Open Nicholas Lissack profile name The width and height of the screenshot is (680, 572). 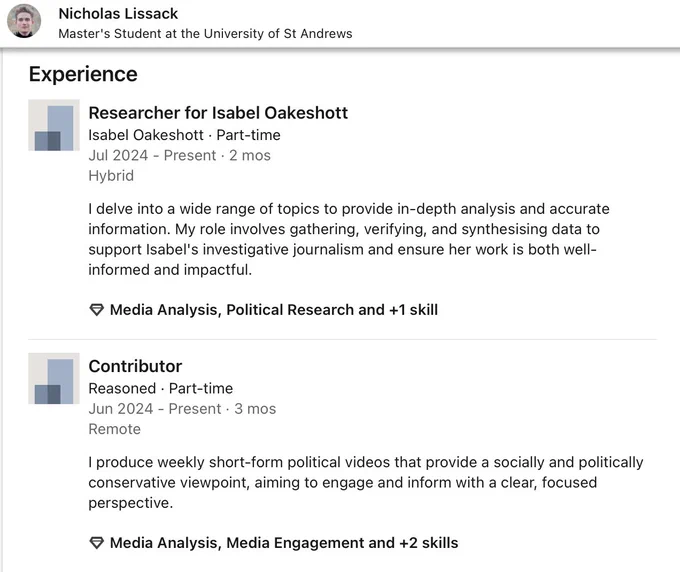point(118,13)
